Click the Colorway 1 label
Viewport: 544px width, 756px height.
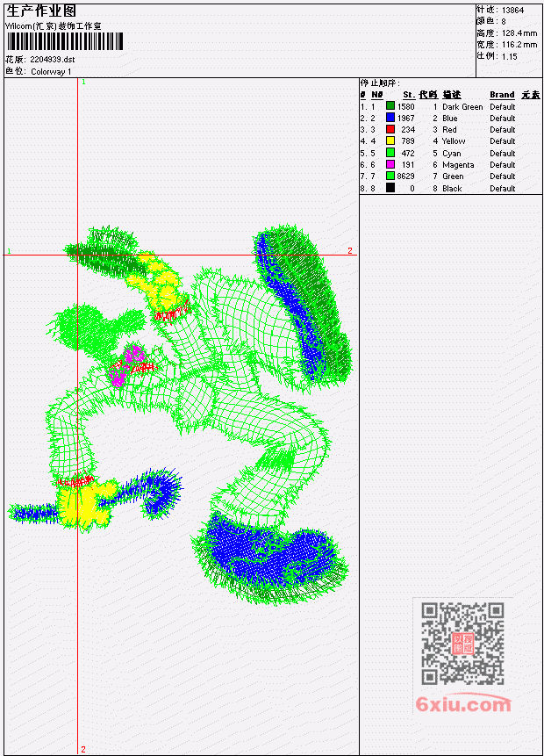pyautogui.click(x=51, y=71)
